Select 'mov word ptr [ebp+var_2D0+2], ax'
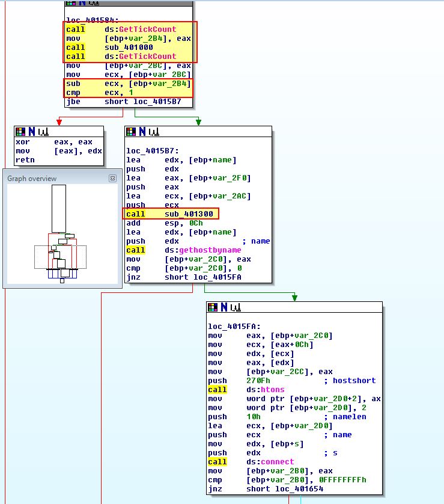Viewport: 444px width, 504px height. click(294, 399)
